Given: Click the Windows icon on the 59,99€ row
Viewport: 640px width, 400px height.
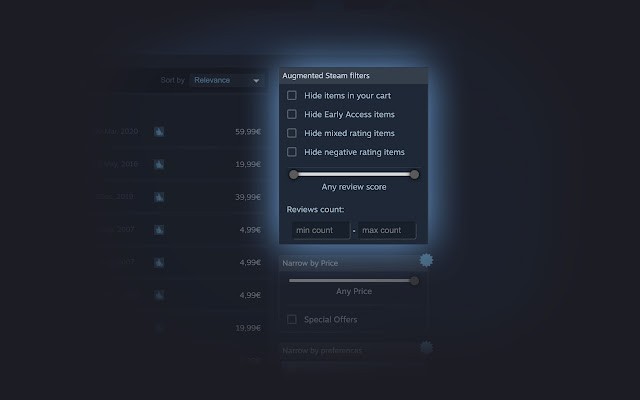Looking at the screenshot, I should (x=159, y=131).
